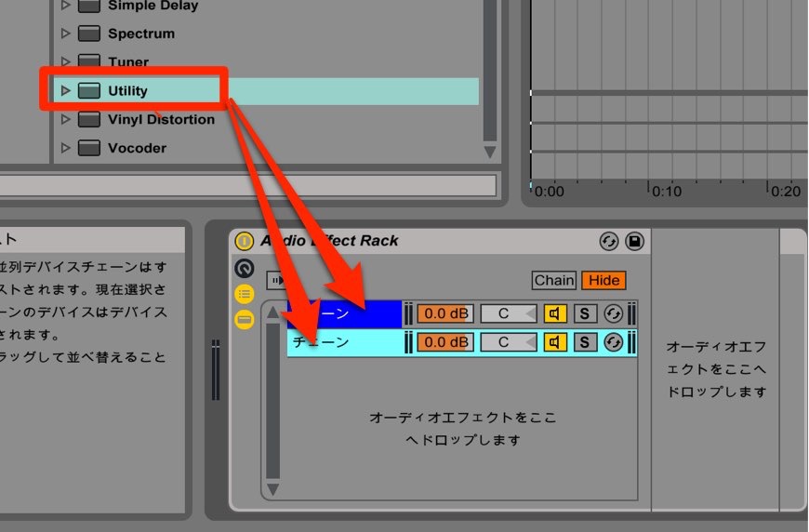Select the cyan チェーン chain row
This screenshot has height=532, width=809.
click(x=345, y=342)
